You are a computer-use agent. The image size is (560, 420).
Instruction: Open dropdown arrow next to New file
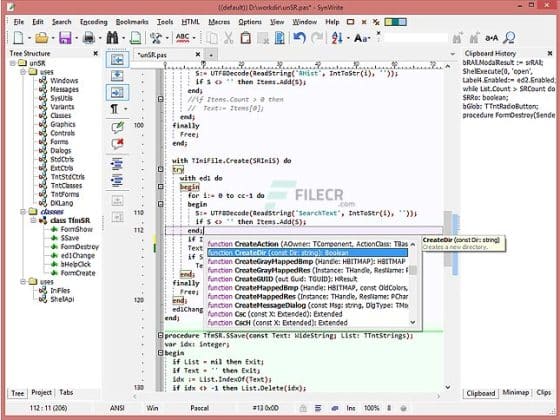click(29, 38)
